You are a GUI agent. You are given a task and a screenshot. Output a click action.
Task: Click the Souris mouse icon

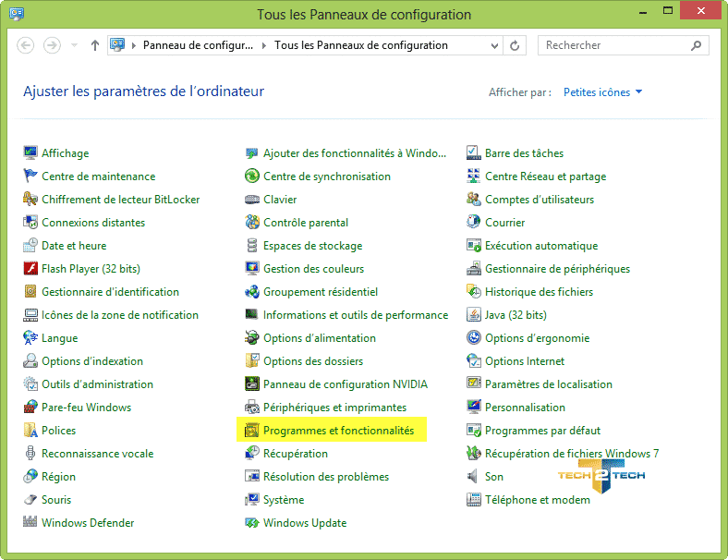30,500
